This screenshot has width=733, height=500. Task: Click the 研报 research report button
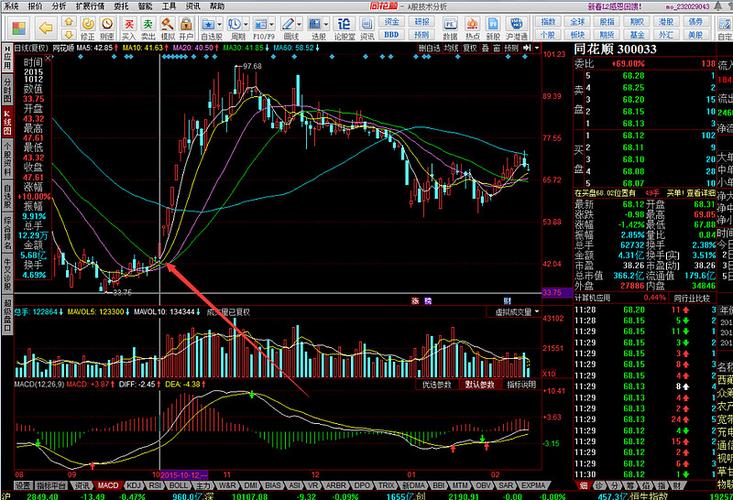[421, 21]
